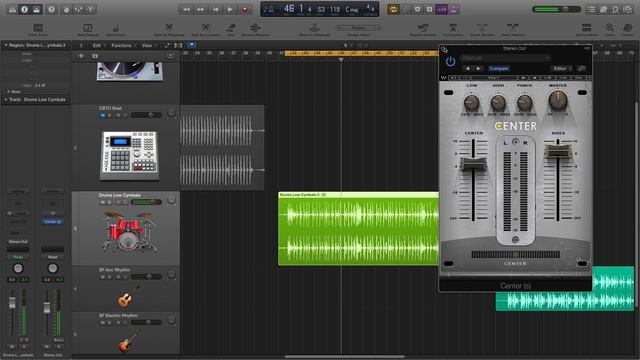Image resolution: width=640 pixels, height=360 pixels.
Task: Open the Editor view dropdown in plugin
Action: click(562, 69)
